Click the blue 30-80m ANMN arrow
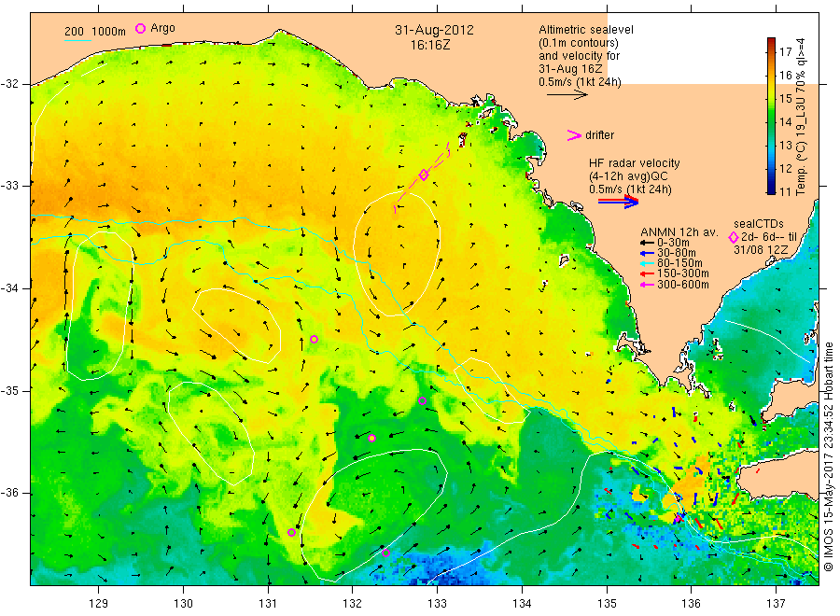This screenshot has height=616, width=840. coord(647,253)
